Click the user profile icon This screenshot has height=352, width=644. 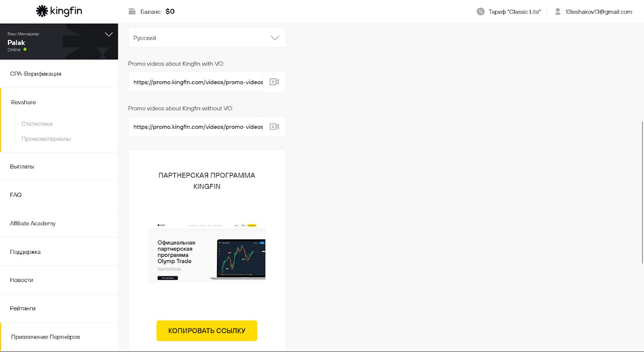558,12
